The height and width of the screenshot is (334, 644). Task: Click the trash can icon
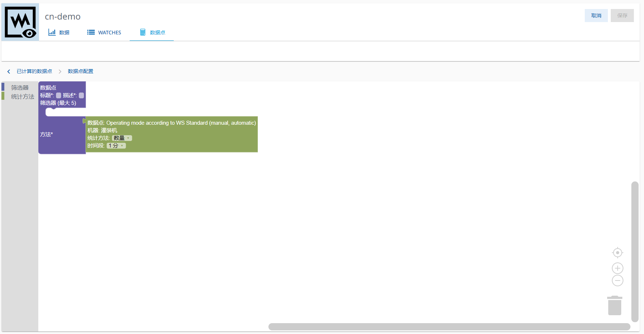[x=614, y=306]
